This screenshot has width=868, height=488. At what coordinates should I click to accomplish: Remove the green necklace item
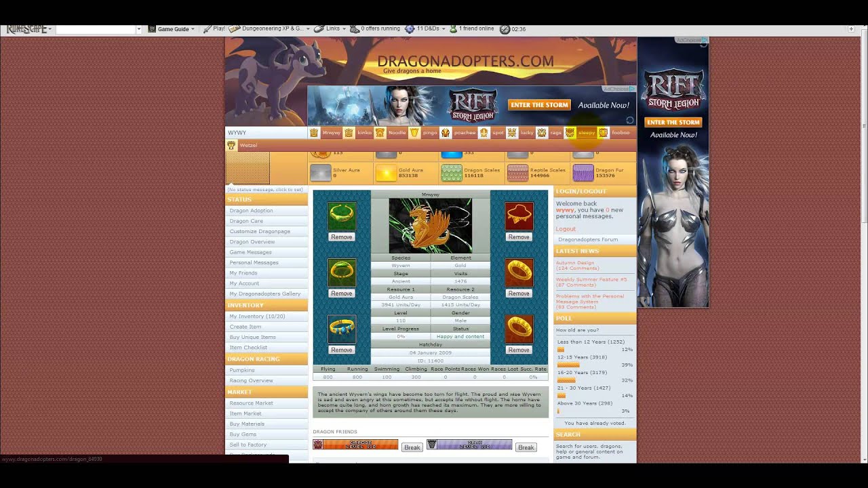click(342, 237)
